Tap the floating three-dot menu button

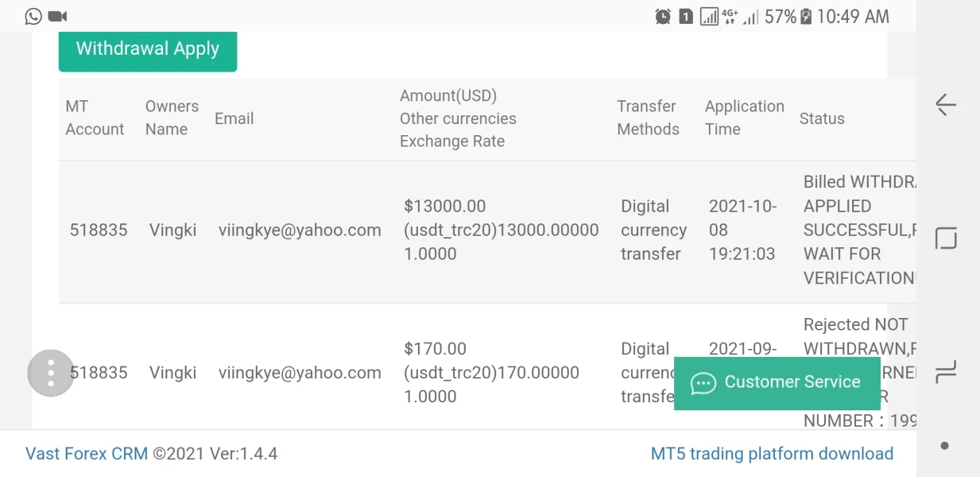tap(51, 373)
